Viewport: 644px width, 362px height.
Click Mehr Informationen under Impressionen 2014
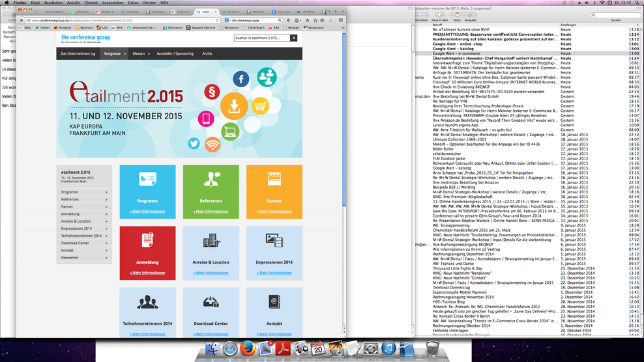274,273
